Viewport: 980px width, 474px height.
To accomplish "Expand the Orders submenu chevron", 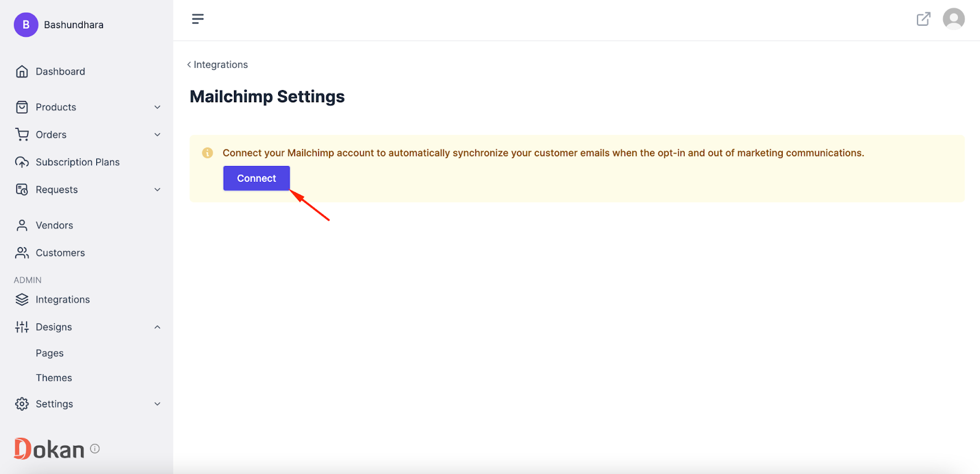I will (157, 135).
